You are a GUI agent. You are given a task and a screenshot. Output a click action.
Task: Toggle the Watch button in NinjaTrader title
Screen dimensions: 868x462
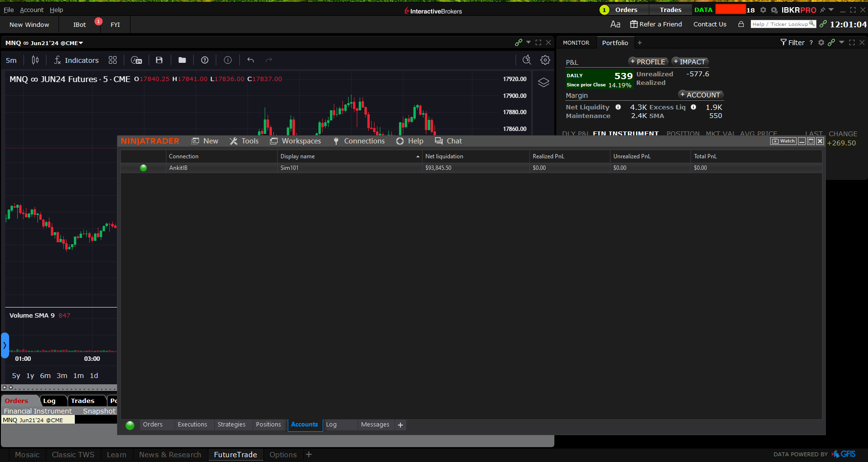[783, 141]
